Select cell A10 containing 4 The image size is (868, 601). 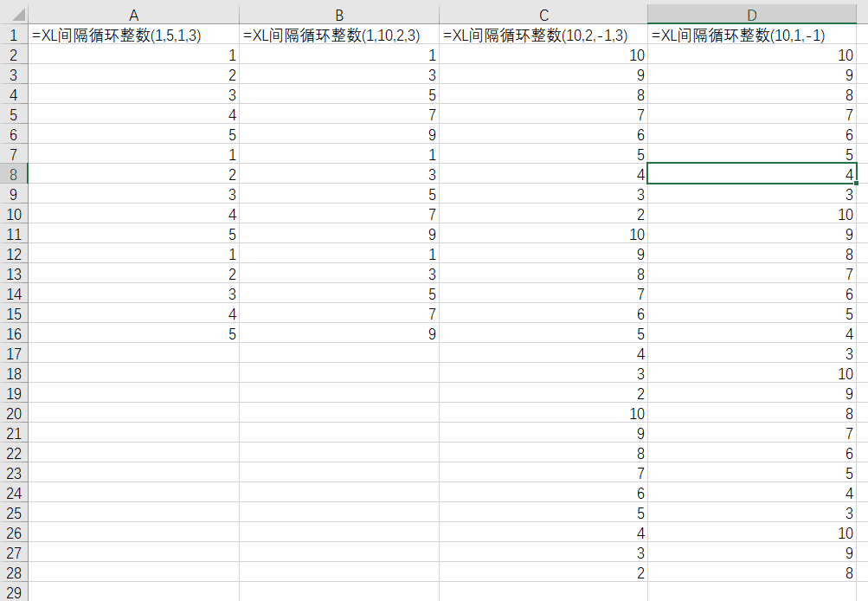133,214
